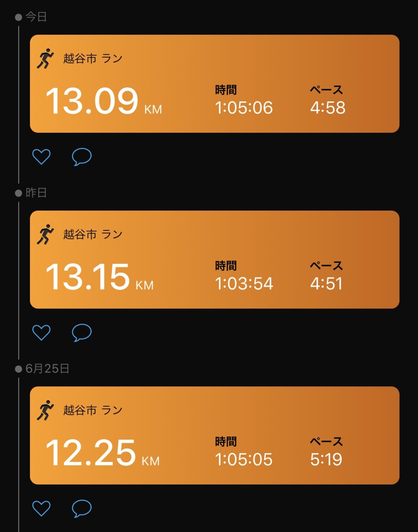The width and height of the screenshot is (418, 532).
Task: Comment on the 6月25日 run
Action: coord(82,508)
